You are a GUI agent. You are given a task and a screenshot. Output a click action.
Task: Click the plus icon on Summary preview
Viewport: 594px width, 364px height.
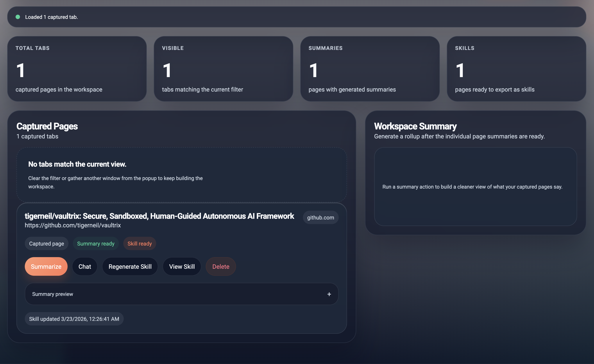pyautogui.click(x=329, y=294)
